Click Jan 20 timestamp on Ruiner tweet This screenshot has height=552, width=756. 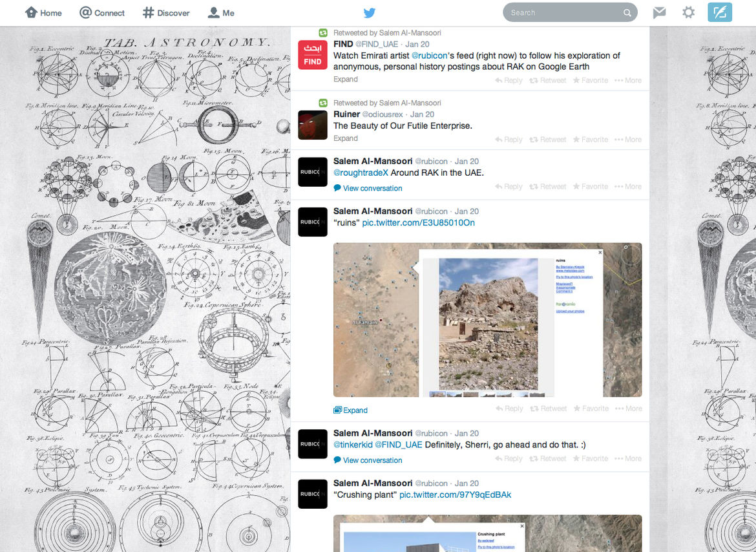click(x=422, y=114)
